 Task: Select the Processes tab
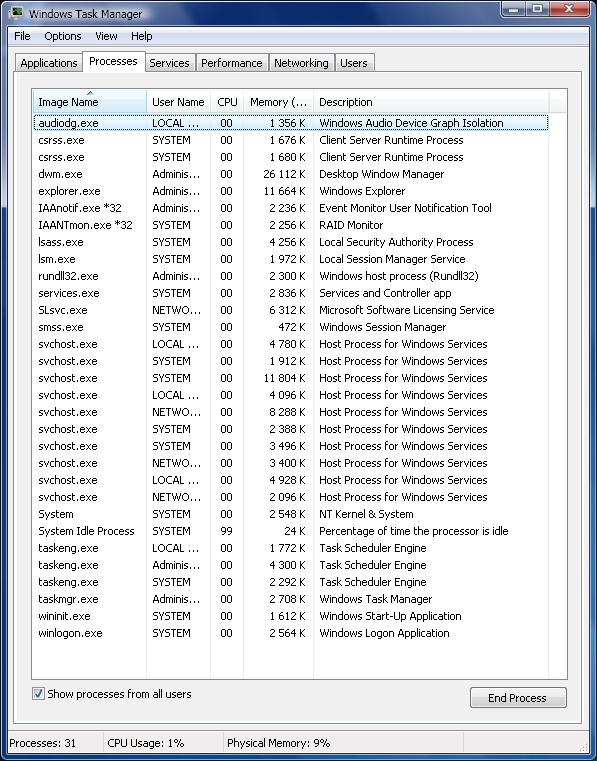point(113,62)
